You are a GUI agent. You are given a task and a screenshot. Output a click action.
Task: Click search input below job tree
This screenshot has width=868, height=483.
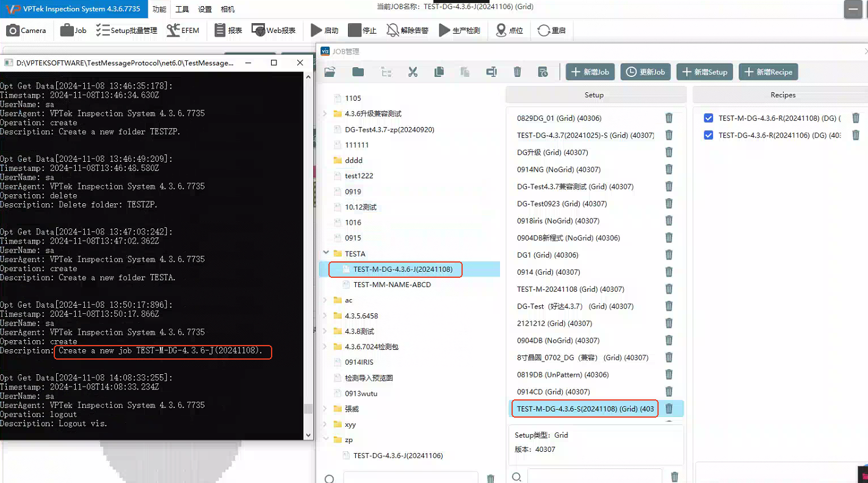pos(410,479)
